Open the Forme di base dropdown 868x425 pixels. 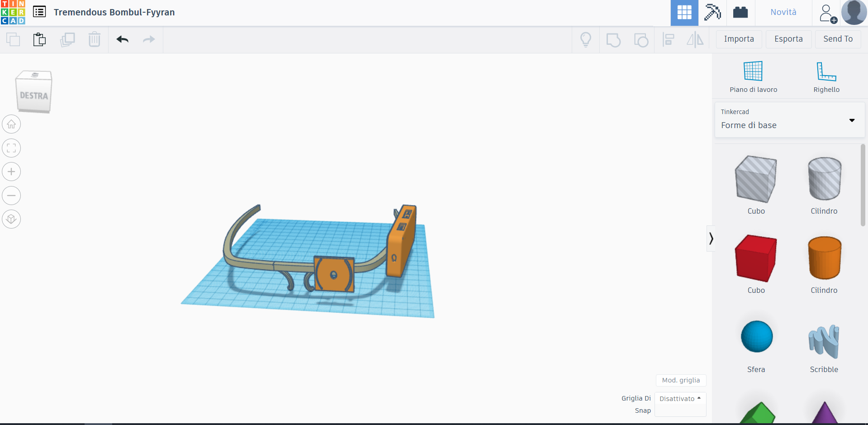[x=790, y=120]
